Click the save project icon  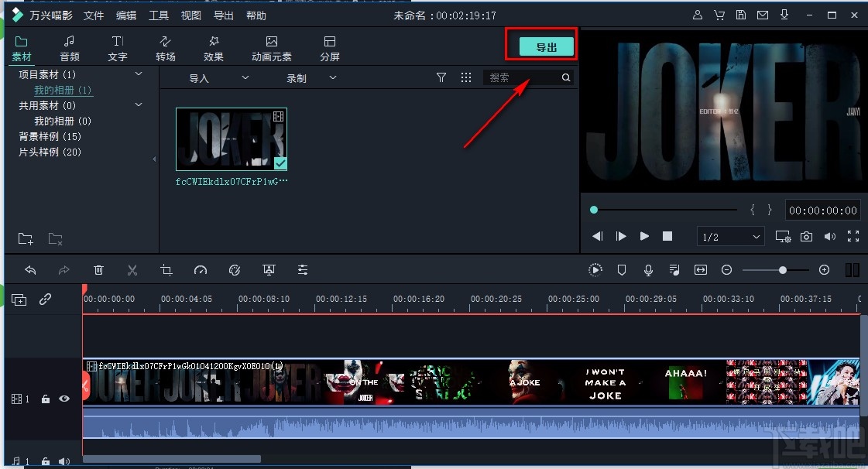point(741,15)
